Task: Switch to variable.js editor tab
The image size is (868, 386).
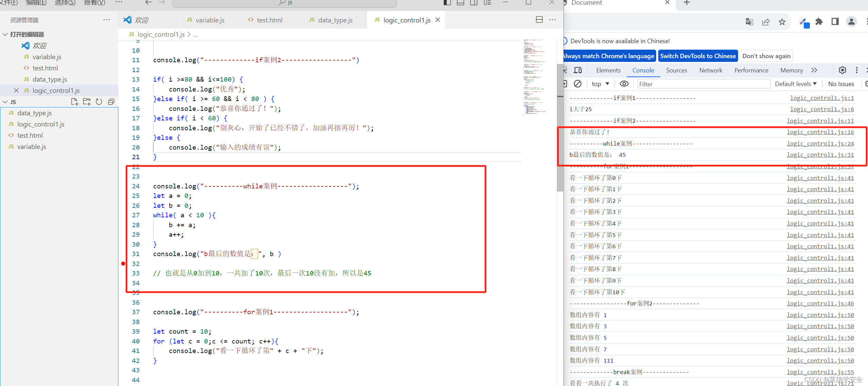Action: [x=210, y=20]
